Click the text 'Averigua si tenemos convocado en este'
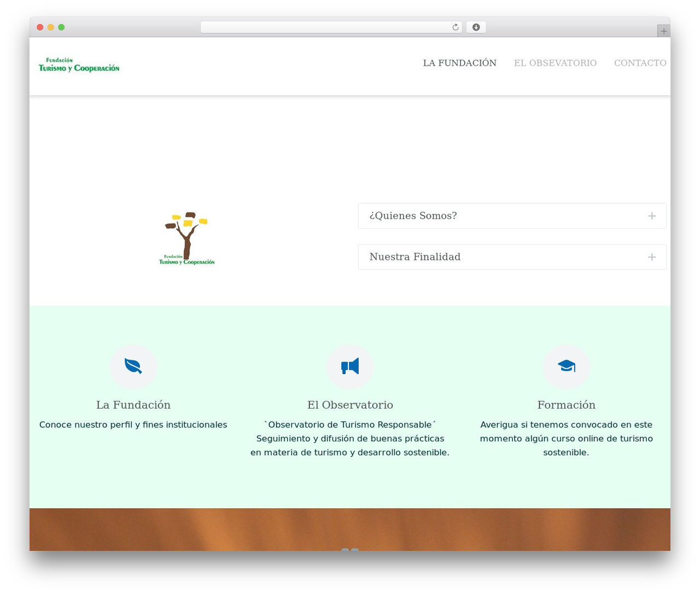Viewport: 700px width, 593px height. (566, 425)
